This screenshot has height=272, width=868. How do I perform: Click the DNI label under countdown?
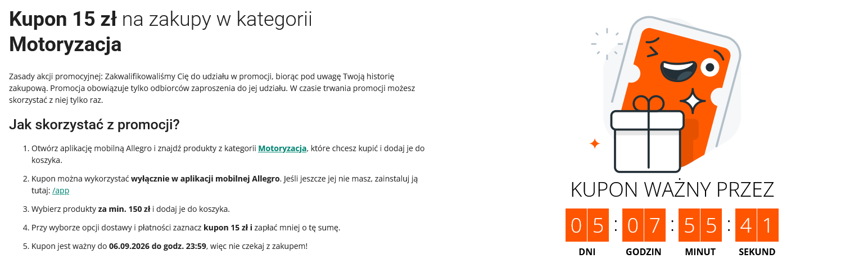click(x=587, y=252)
